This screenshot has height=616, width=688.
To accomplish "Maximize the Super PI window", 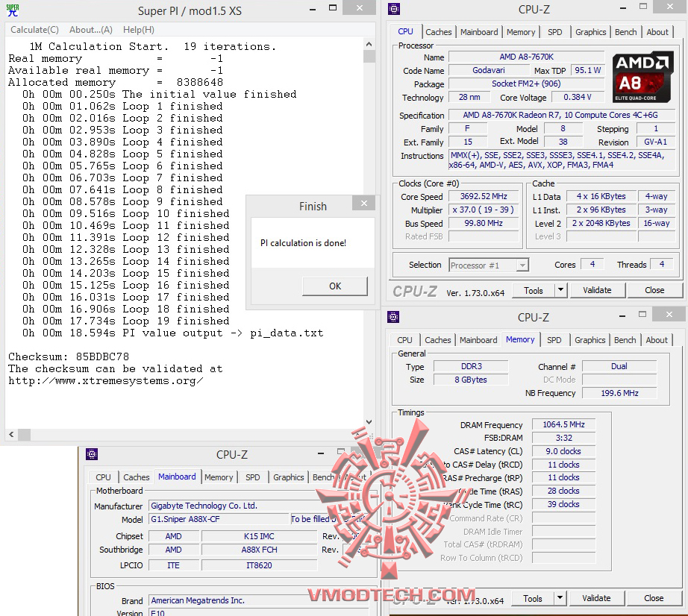I will pos(333,8).
